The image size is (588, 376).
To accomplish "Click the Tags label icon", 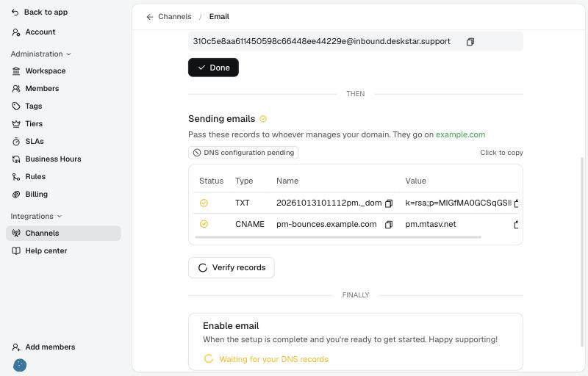I will coord(15,106).
